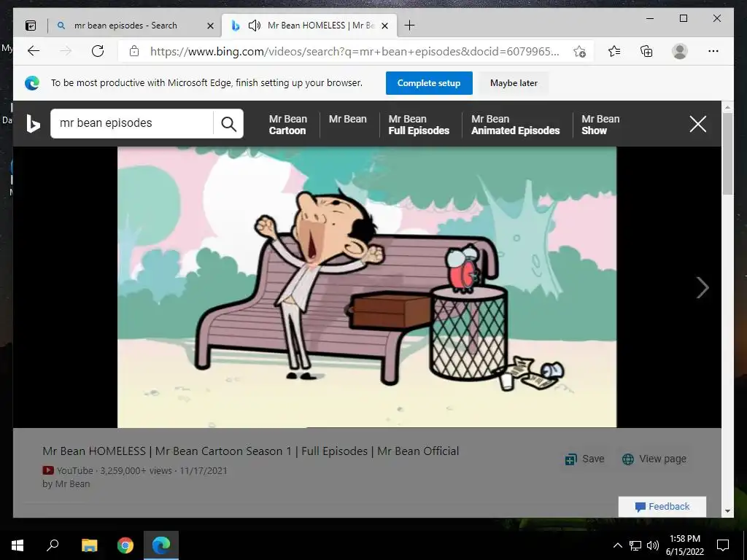The image size is (747, 560).
Task: Reload the current page
Action: click(x=98, y=51)
